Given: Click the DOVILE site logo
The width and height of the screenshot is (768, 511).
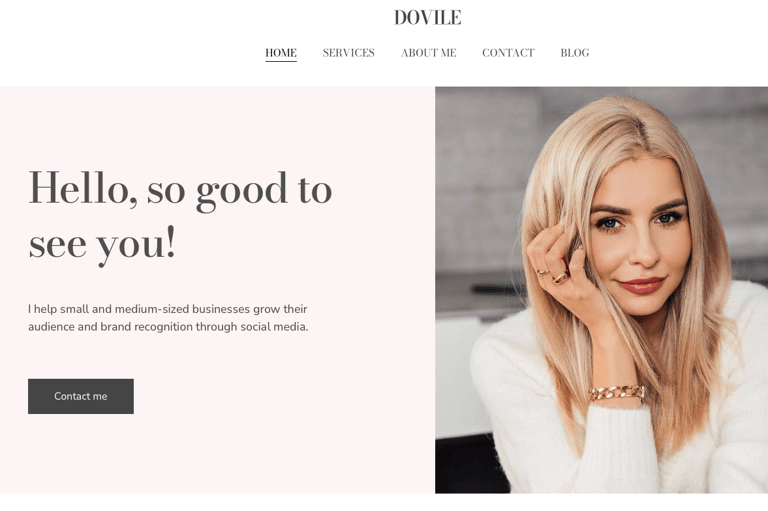Looking at the screenshot, I should tap(427, 18).
